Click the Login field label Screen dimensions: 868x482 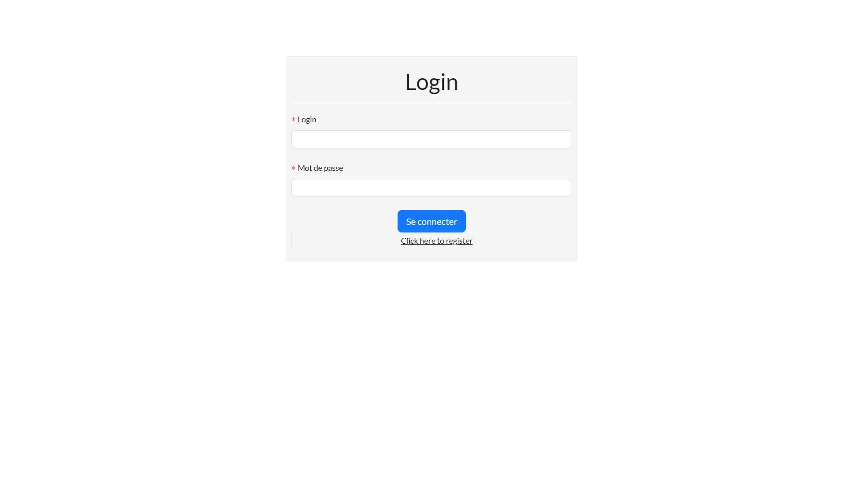tap(307, 120)
